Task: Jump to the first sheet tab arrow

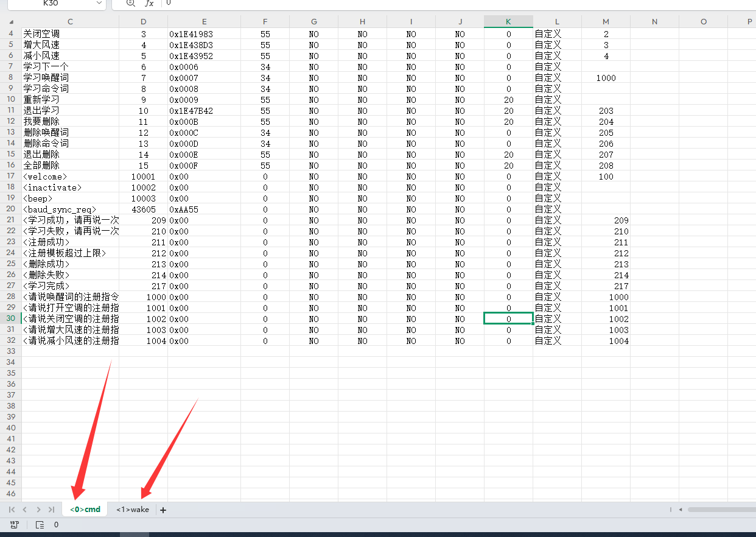Action: (12, 510)
